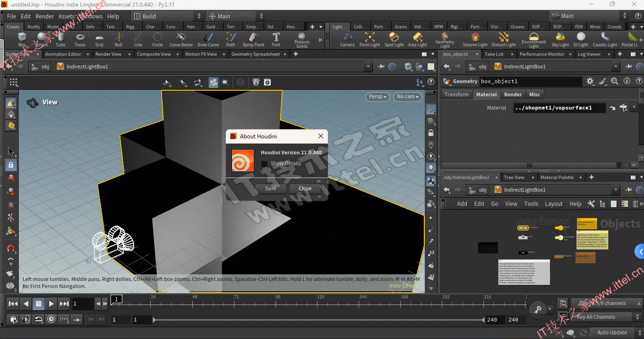
Task: Tick the Show Details checkbox
Action: point(265,163)
